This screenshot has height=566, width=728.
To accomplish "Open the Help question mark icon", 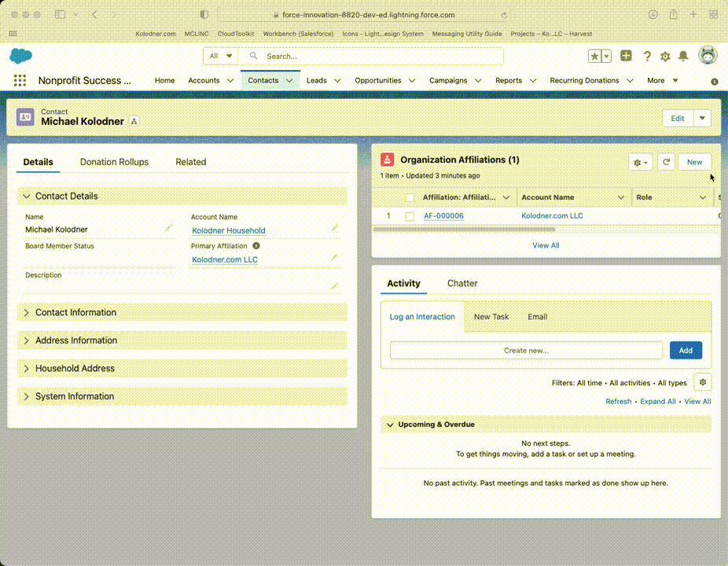I will pos(647,56).
